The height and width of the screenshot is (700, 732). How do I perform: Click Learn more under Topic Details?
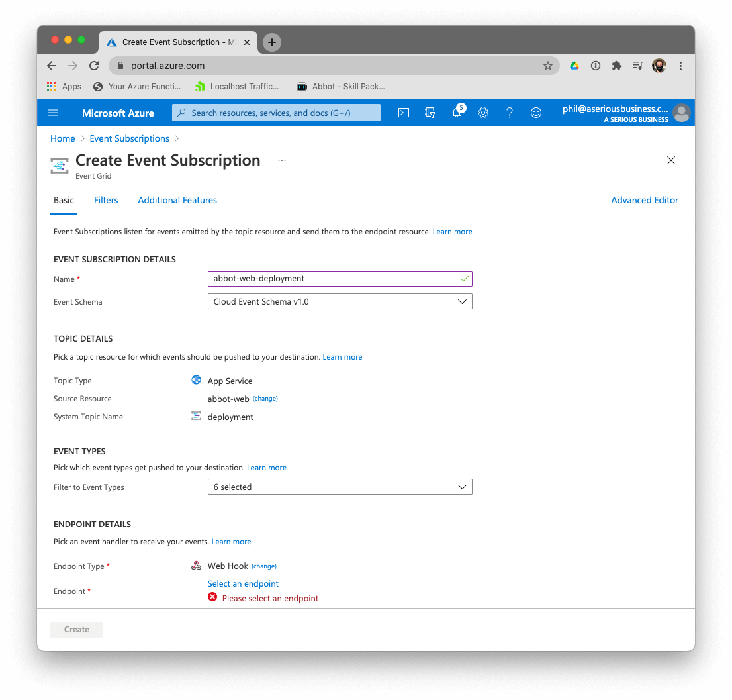(x=342, y=357)
